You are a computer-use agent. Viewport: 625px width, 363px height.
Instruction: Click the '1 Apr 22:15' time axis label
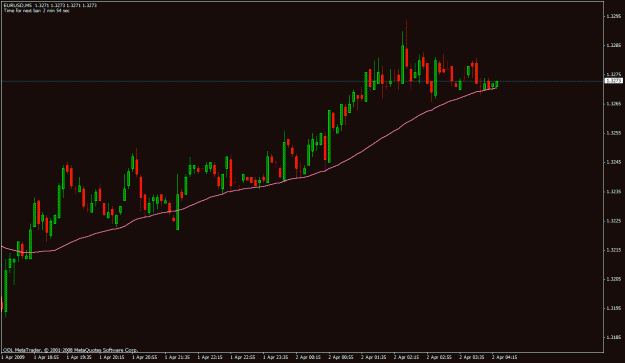(210, 357)
